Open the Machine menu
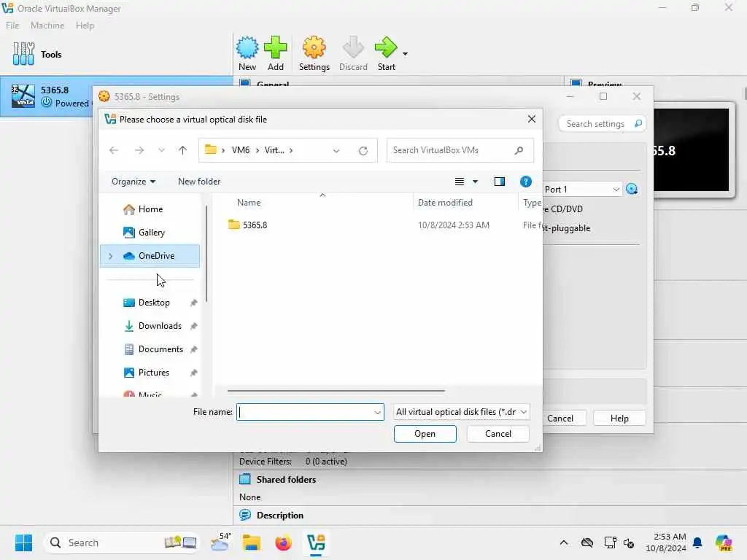The image size is (747, 560). [x=47, y=26]
